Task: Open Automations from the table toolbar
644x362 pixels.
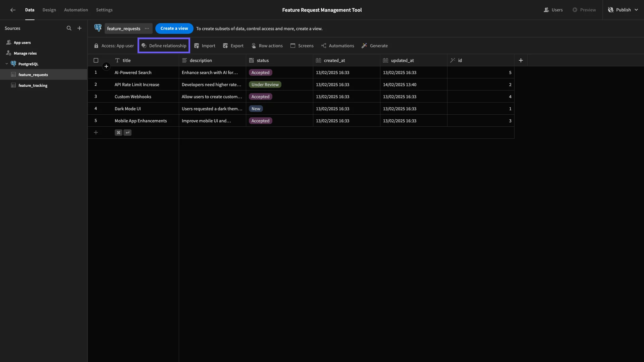Action: (337, 46)
